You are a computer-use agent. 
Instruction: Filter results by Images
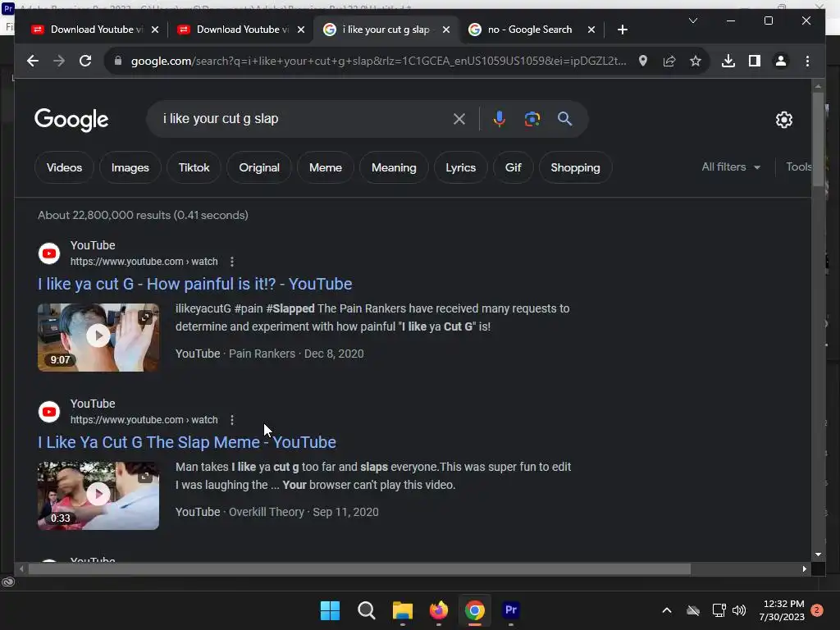coord(130,167)
